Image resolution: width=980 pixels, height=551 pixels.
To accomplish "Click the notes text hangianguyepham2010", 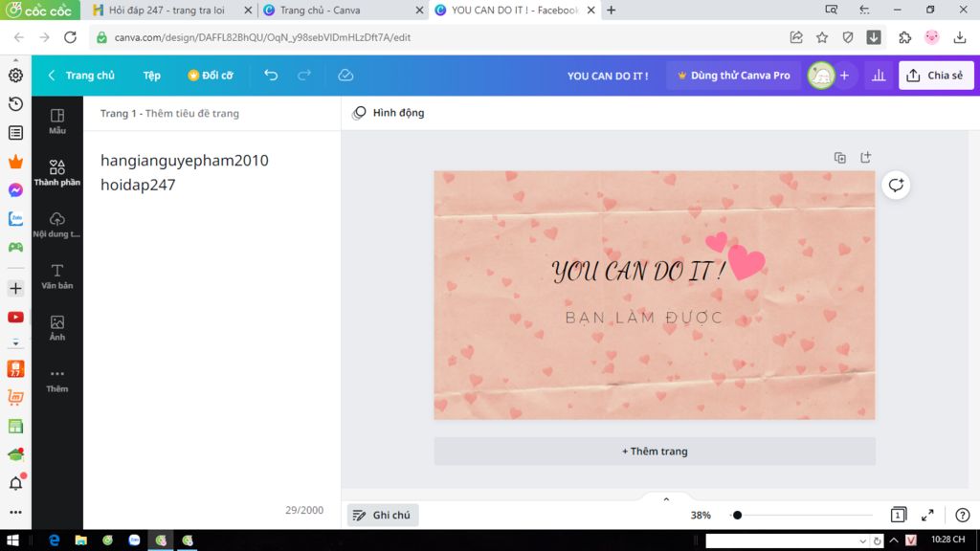I will click(185, 160).
